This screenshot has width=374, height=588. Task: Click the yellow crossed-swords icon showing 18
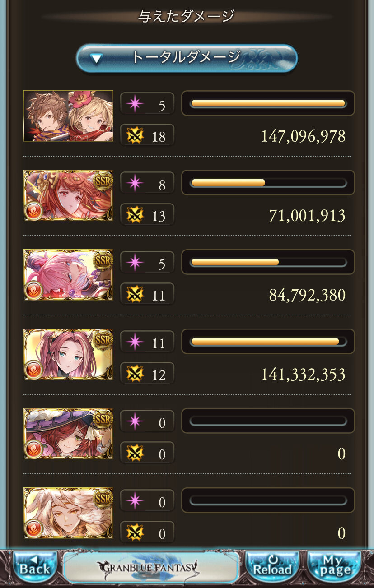pos(135,135)
